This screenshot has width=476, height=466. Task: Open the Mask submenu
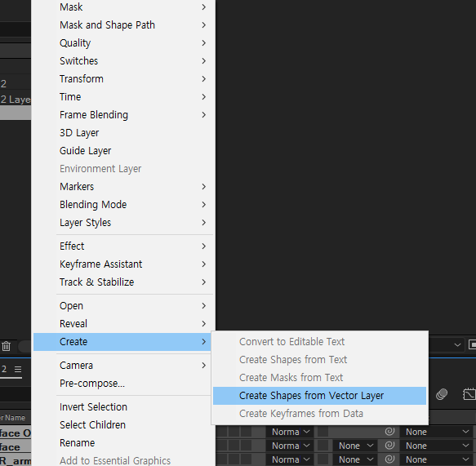123,7
